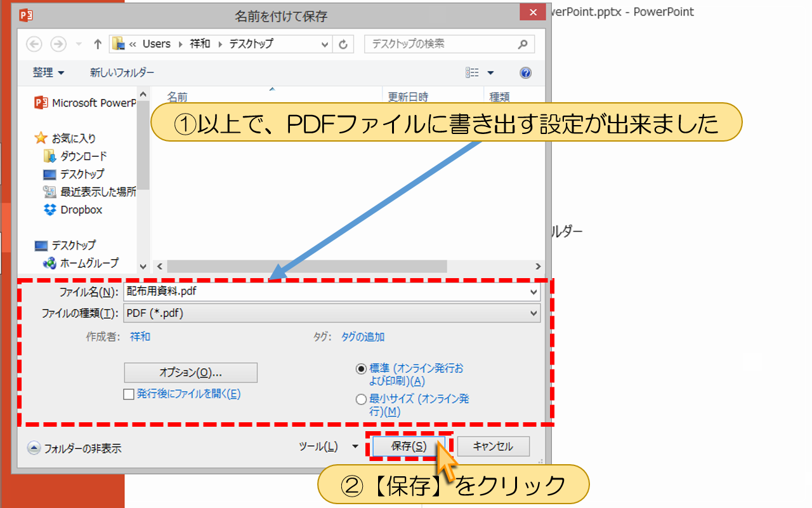Sort by 名前 column header
Image resolution: width=812 pixels, height=508 pixels.
(x=178, y=97)
